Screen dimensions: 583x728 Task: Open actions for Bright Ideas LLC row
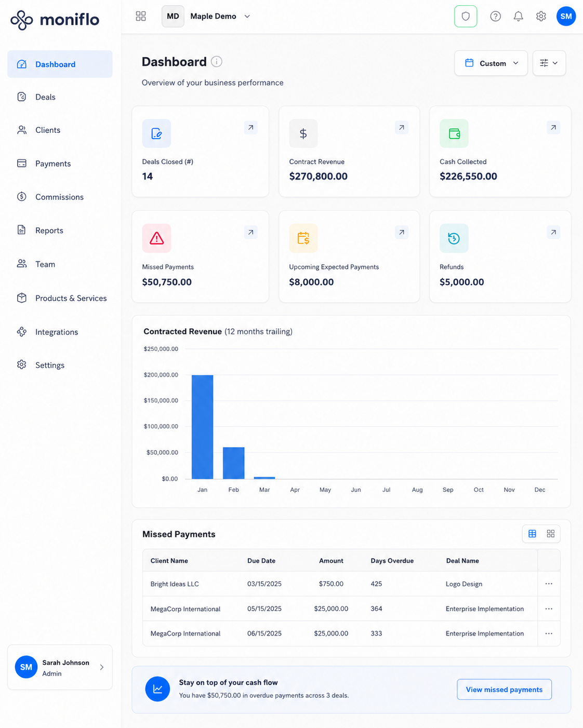point(549,584)
